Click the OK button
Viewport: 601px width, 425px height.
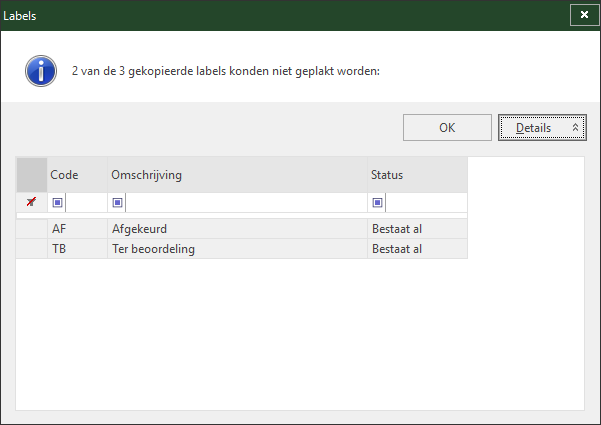(x=447, y=128)
